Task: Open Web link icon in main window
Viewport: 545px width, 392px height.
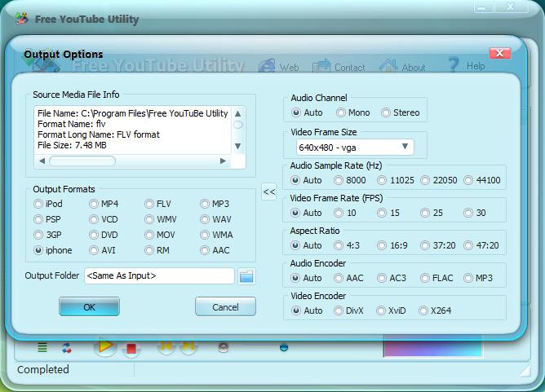Action: (x=267, y=65)
